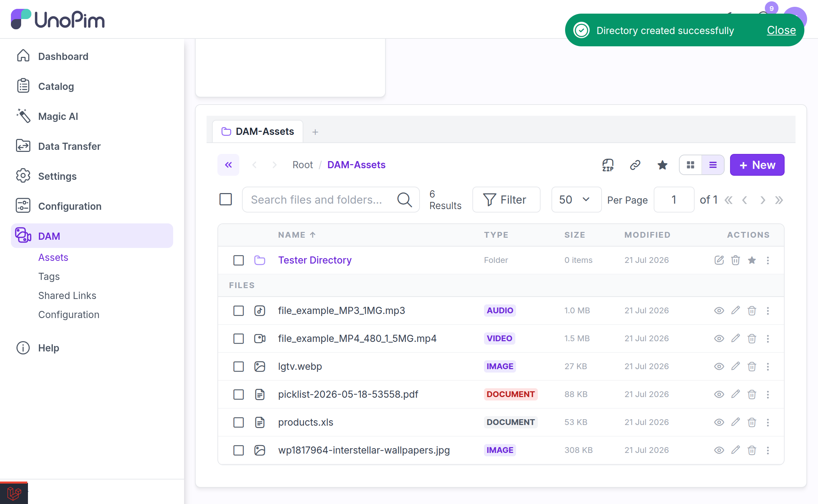Star the Tester Directory folder

coord(752,260)
